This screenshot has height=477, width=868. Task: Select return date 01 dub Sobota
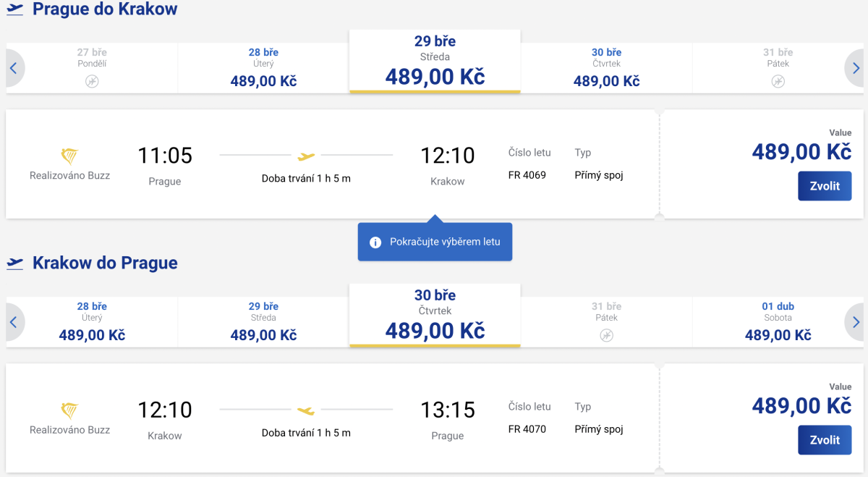778,322
